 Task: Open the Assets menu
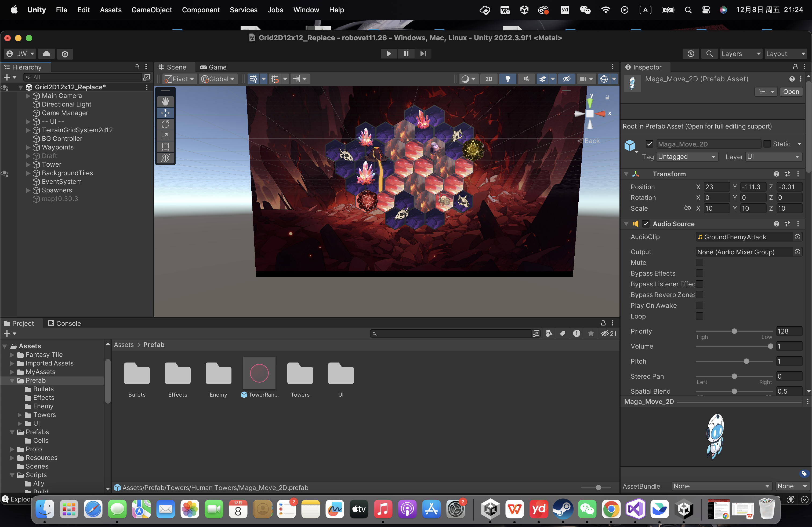click(x=111, y=10)
